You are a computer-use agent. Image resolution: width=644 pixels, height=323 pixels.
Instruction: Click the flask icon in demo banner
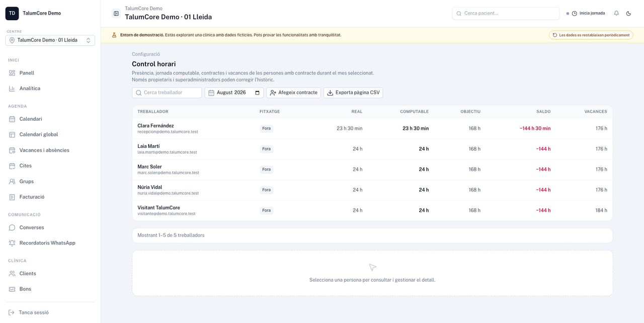[114, 35]
